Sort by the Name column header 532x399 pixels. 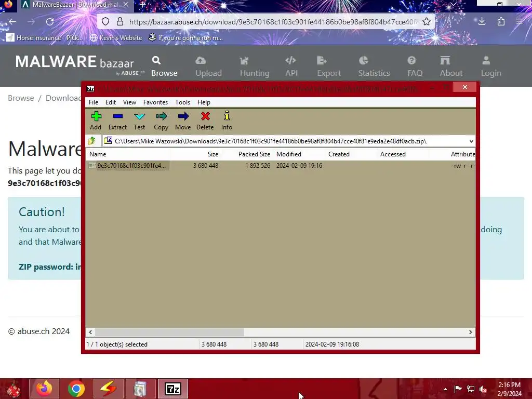[128, 154]
